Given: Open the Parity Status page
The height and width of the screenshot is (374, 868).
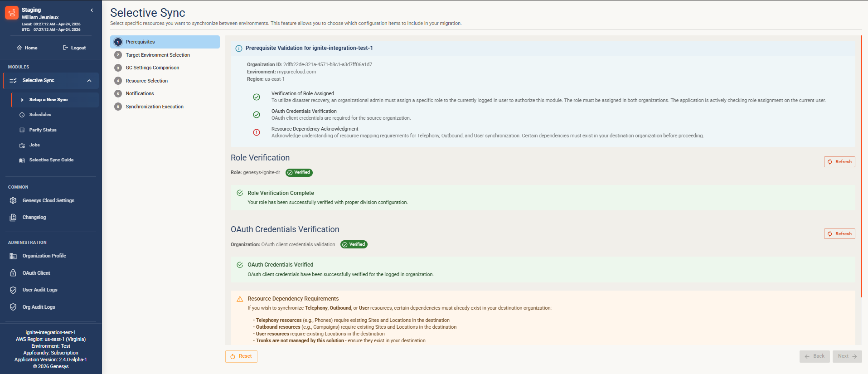Looking at the screenshot, I should pos(43,130).
